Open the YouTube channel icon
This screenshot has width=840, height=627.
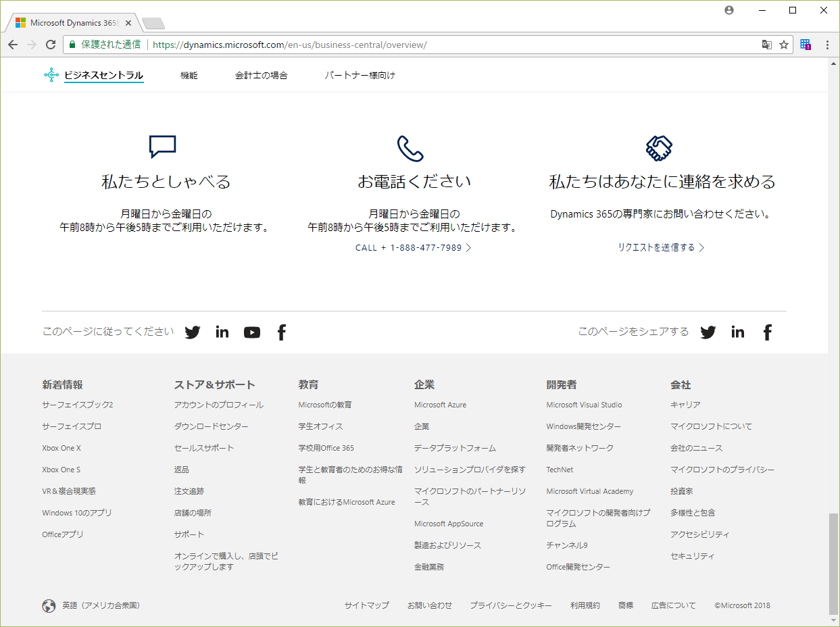(252, 332)
